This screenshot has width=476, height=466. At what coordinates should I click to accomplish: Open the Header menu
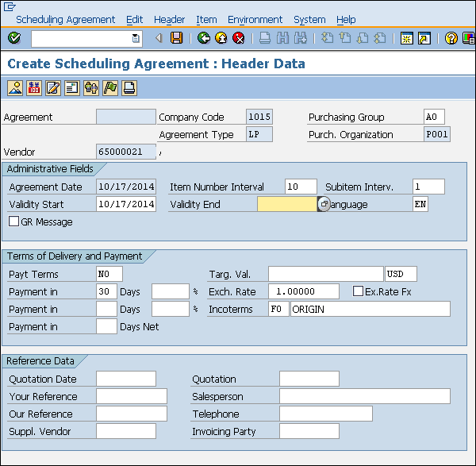[169, 19]
